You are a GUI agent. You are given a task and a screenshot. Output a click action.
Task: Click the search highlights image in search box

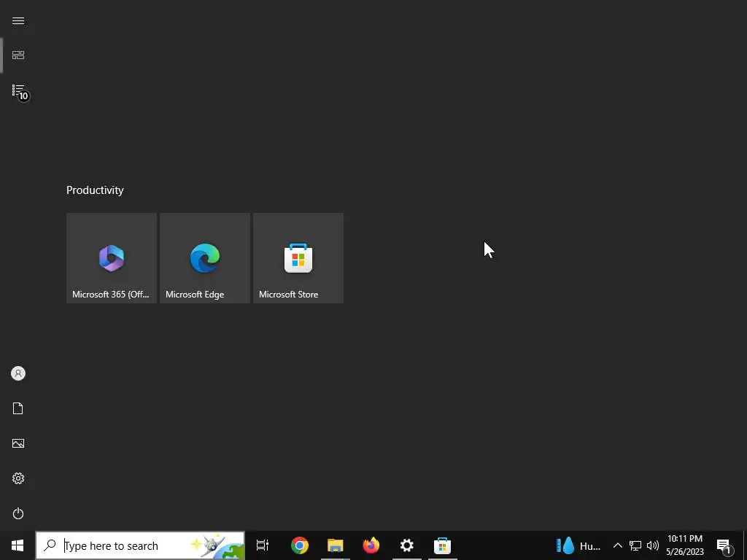217,545
